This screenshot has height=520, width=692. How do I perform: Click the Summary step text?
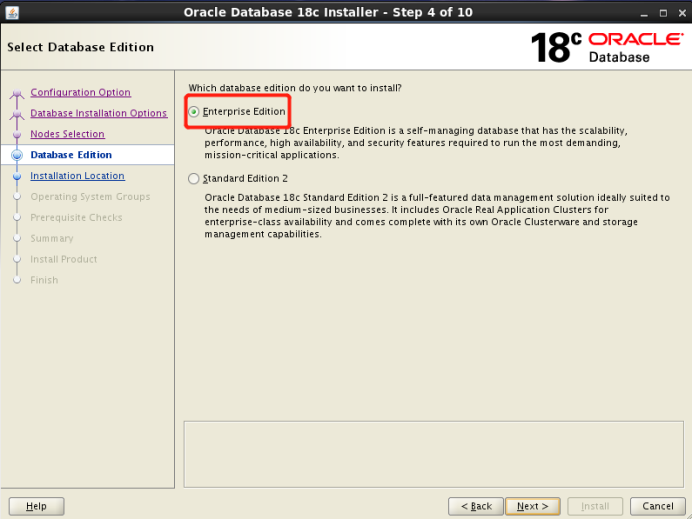(52, 238)
